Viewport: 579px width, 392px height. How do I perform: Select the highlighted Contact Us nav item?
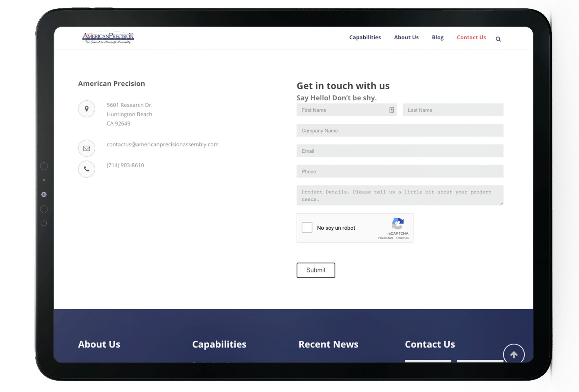[471, 37]
